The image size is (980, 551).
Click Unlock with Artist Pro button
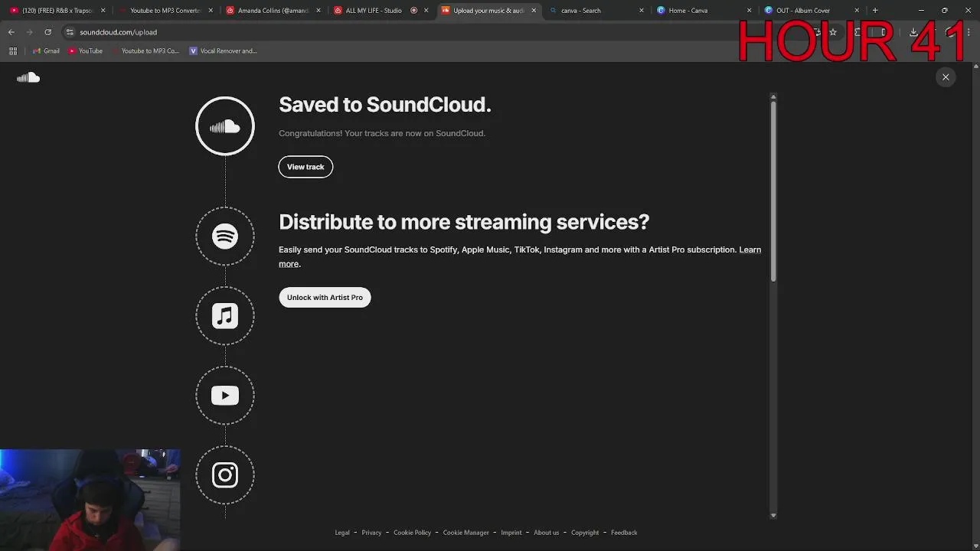pos(325,298)
